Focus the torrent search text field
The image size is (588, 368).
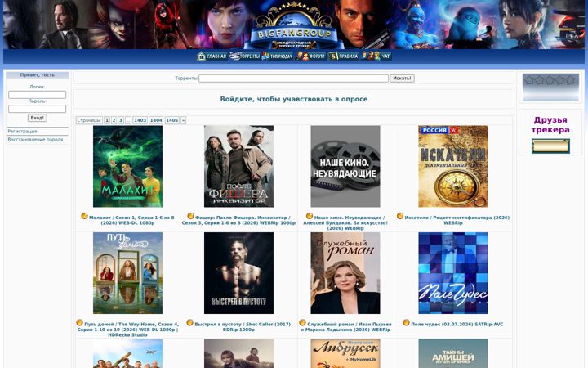294,79
